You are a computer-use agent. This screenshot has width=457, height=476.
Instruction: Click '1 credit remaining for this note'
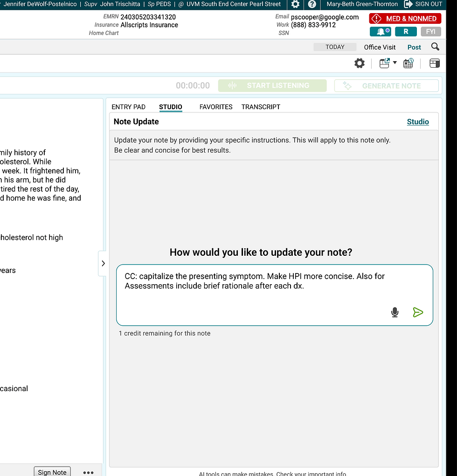point(164,333)
